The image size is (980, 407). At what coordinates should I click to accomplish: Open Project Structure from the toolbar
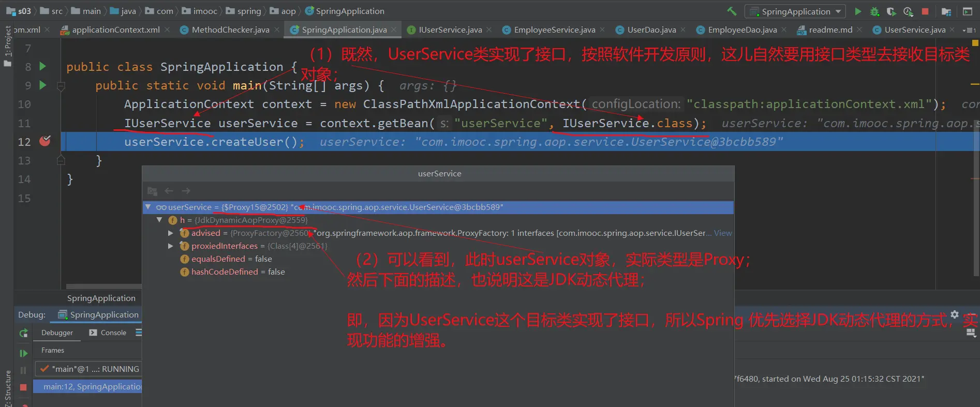(946, 11)
